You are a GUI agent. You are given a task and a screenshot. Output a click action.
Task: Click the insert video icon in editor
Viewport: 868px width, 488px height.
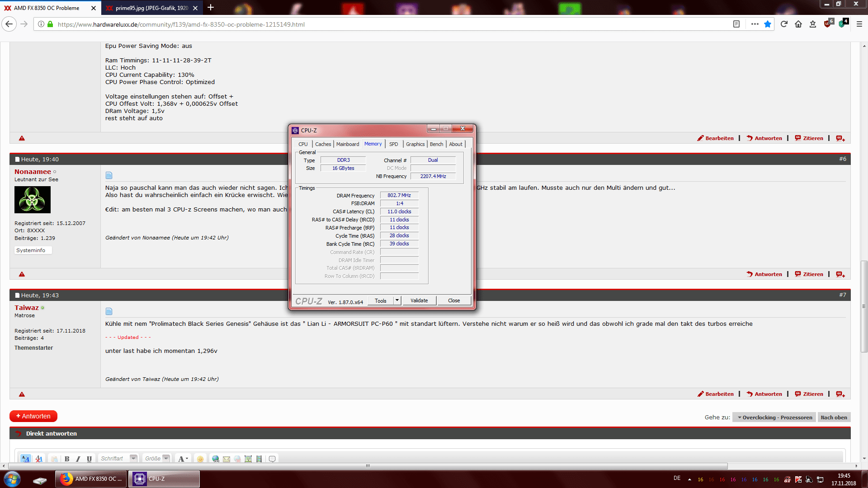click(259, 459)
